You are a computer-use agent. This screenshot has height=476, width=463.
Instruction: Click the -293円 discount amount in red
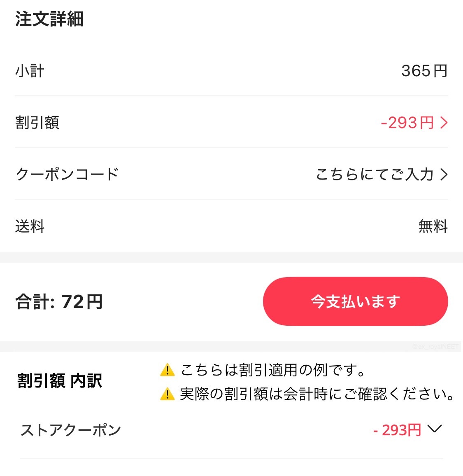point(407,123)
